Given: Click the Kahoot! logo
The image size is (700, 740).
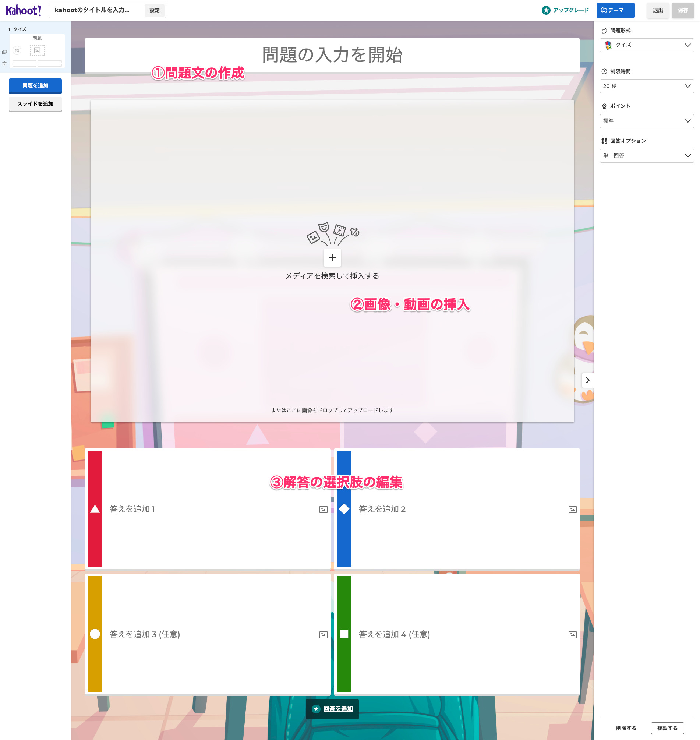Looking at the screenshot, I should pos(23,10).
